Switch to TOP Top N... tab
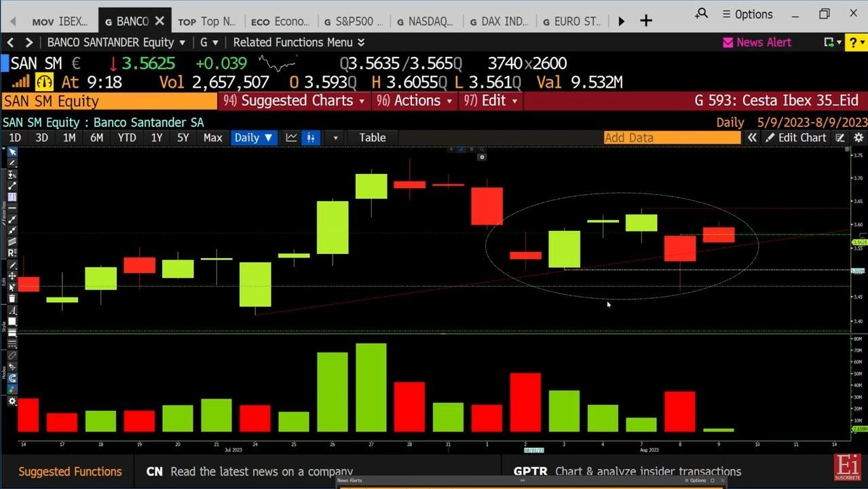Viewport: 868px width, 489px height. pyautogui.click(x=207, y=22)
